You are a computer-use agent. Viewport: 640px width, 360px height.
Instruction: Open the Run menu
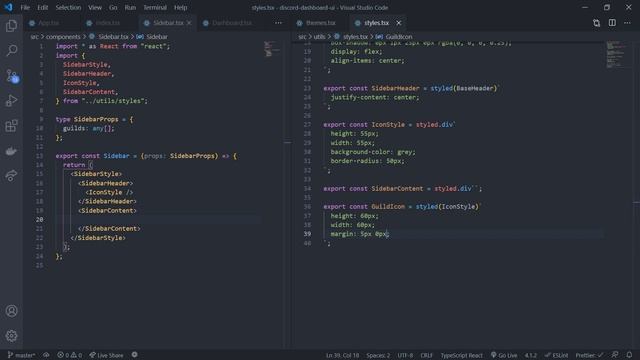[x=130, y=7]
